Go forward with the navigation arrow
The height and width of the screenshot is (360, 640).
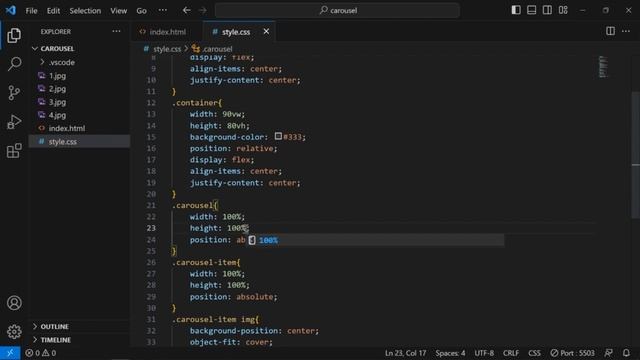click(x=203, y=10)
